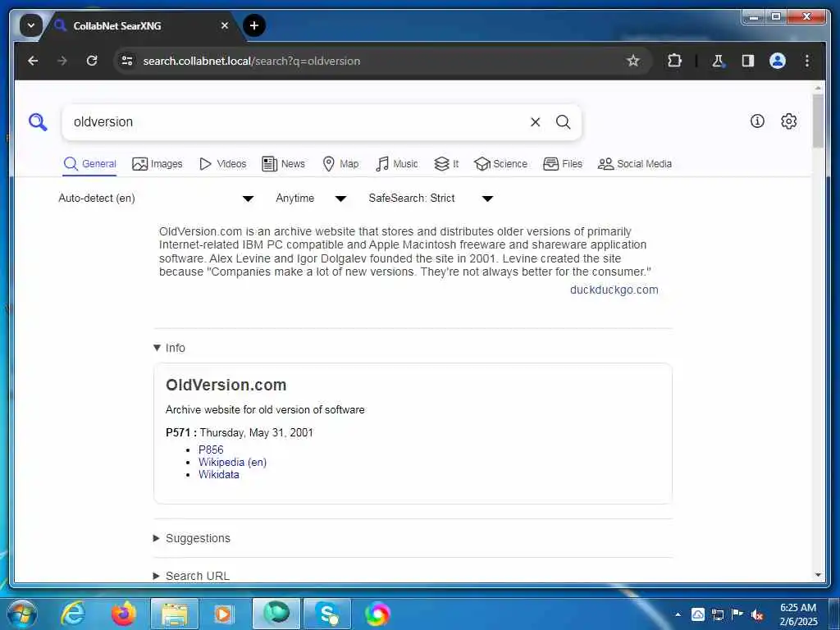Screen dimensions: 840x630
Task: Reload the page
Action: coord(92,61)
